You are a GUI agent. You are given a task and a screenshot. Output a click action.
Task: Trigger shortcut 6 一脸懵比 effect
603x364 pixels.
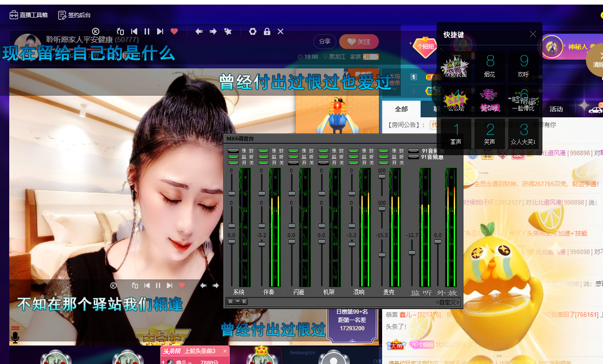click(524, 100)
